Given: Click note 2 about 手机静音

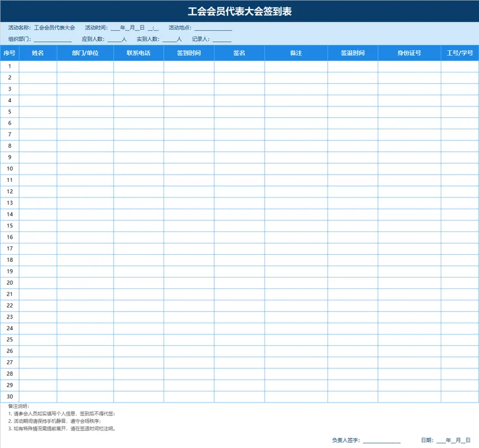Looking at the screenshot, I should pos(54,421).
